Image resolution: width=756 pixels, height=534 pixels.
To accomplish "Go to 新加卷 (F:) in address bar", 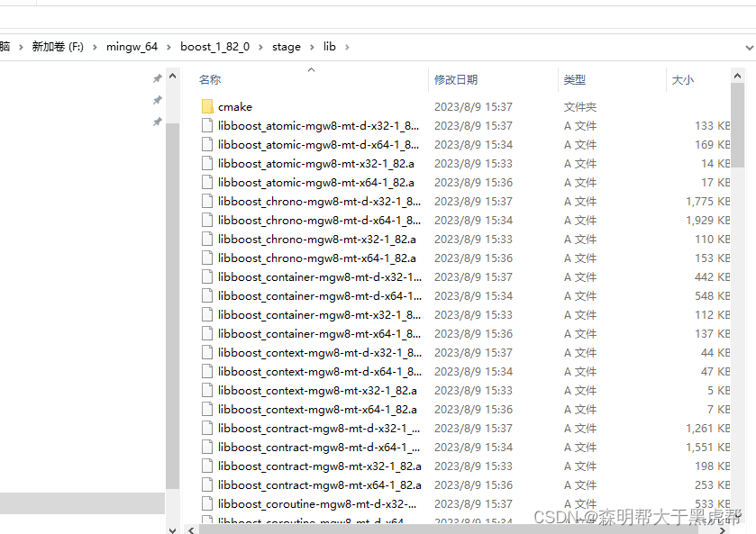I will click(58, 47).
